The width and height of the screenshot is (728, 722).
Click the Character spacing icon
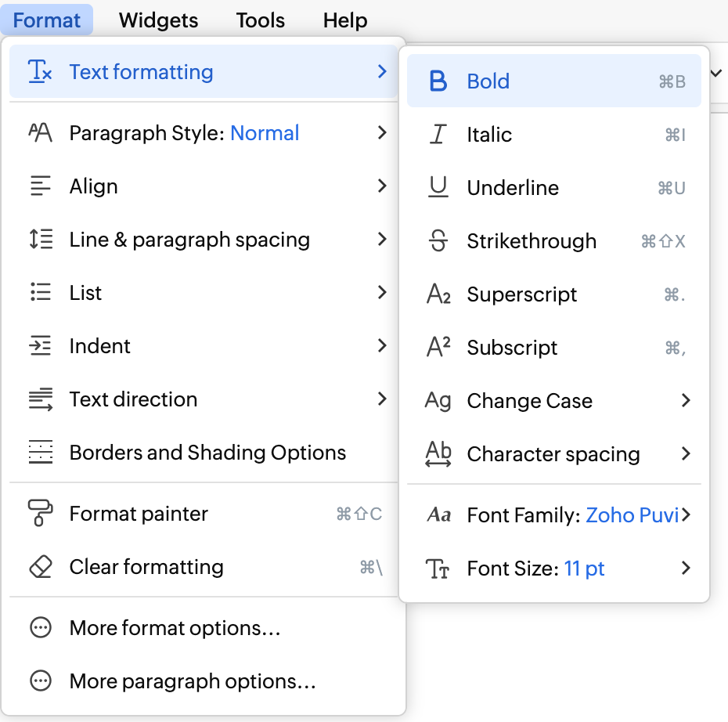pyautogui.click(x=438, y=454)
